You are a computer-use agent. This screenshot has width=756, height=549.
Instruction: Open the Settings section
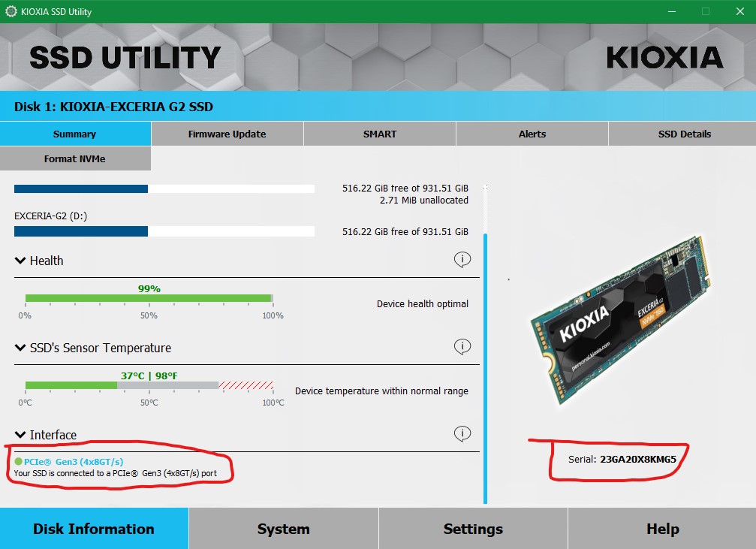tap(473, 529)
